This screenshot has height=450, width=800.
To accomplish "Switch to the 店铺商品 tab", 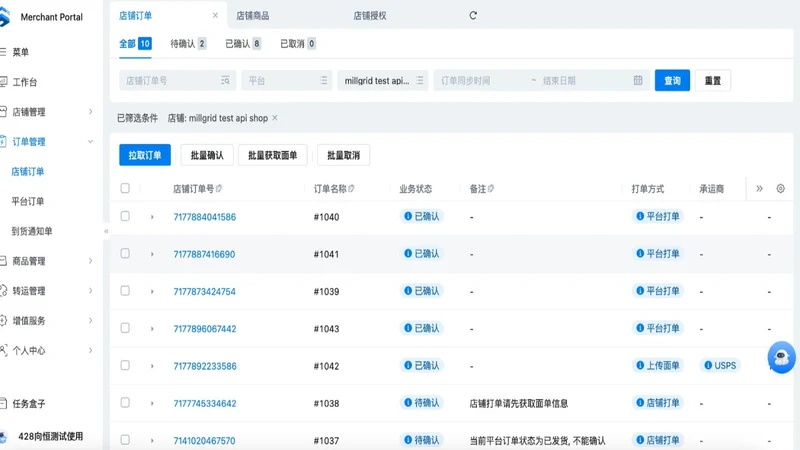I will pyautogui.click(x=253, y=16).
